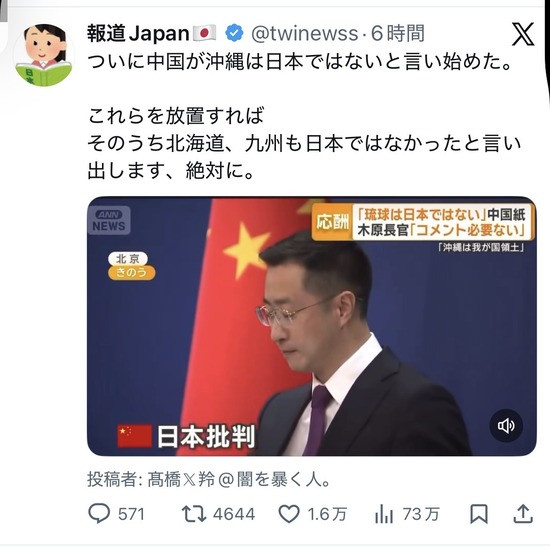Click the blue verified badge
The image size is (550, 549).
(234, 33)
